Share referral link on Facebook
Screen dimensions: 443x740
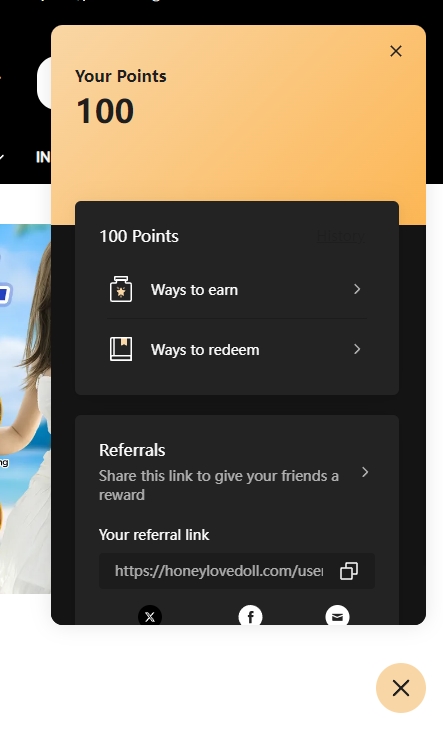click(250, 615)
